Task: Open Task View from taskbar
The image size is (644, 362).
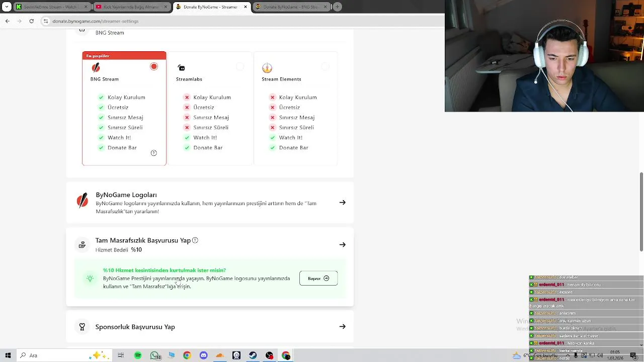Action: click(x=121, y=355)
